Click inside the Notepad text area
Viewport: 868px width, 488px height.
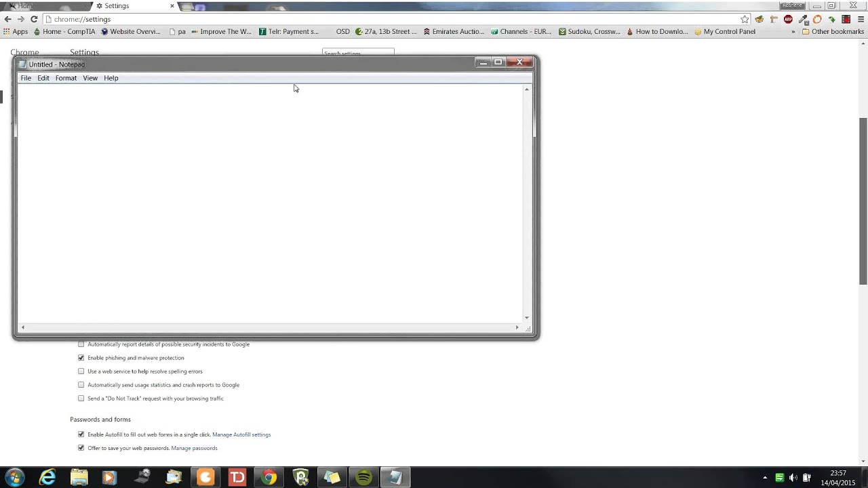269,203
